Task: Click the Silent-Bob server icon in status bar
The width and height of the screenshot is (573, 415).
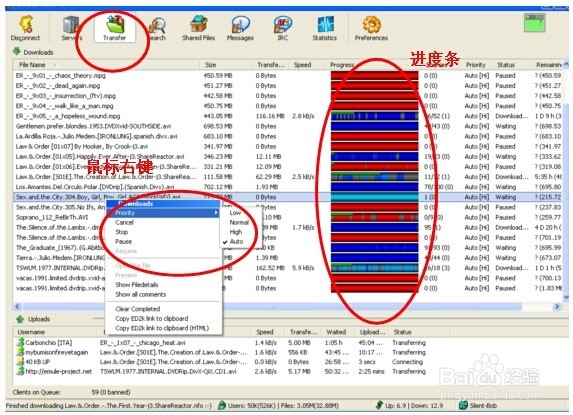Action: (x=463, y=405)
